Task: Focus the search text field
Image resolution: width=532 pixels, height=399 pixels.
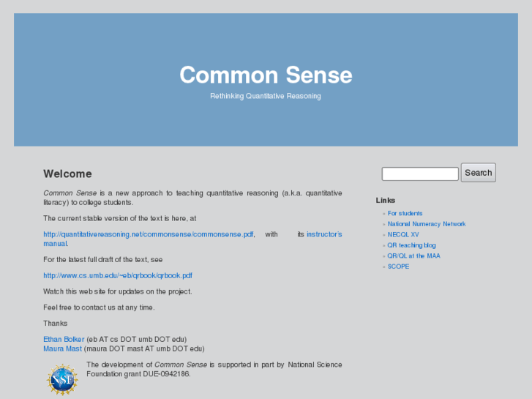Action: click(420, 174)
